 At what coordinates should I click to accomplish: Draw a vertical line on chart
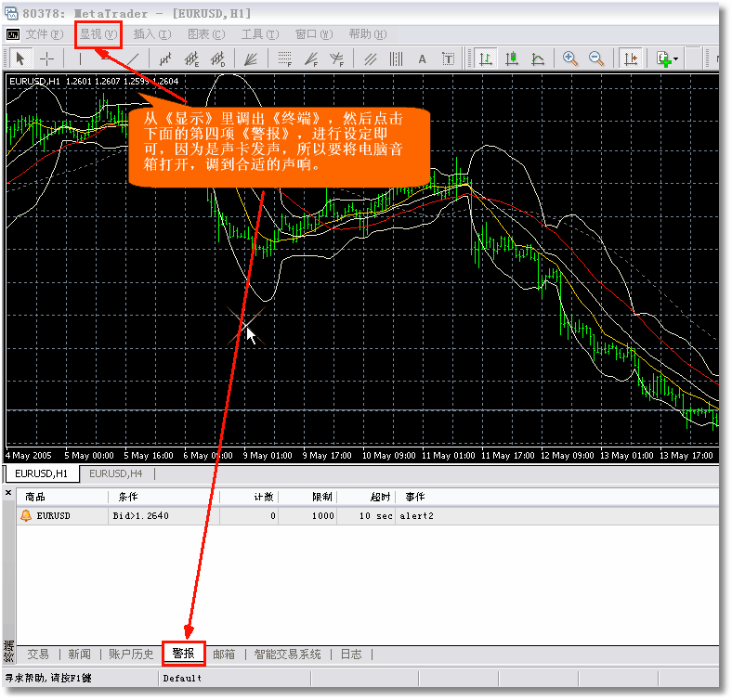pos(80,58)
